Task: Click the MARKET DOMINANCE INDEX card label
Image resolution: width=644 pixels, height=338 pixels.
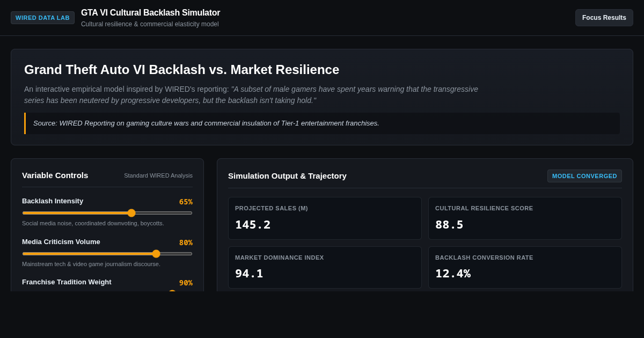Action: coord(280,258)
